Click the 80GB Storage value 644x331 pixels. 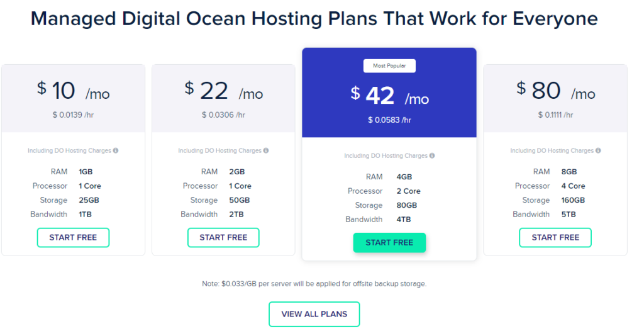coord(406,205)
